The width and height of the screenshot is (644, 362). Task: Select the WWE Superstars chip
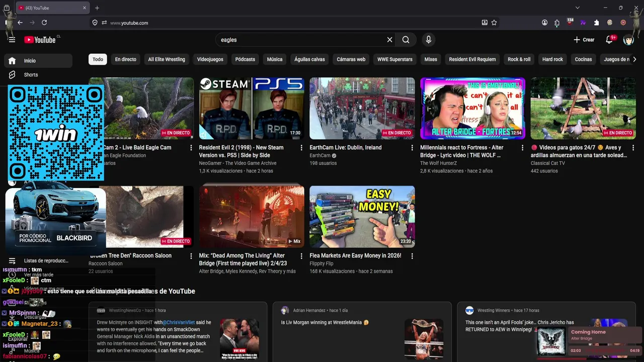point(395,59)
